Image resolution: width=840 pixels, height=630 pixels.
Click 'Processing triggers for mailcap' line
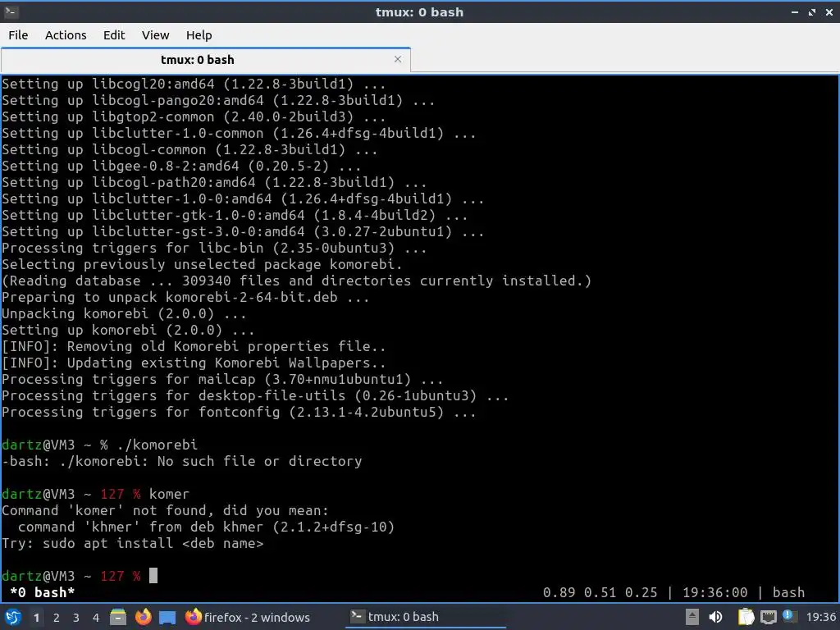click(222, 379)
